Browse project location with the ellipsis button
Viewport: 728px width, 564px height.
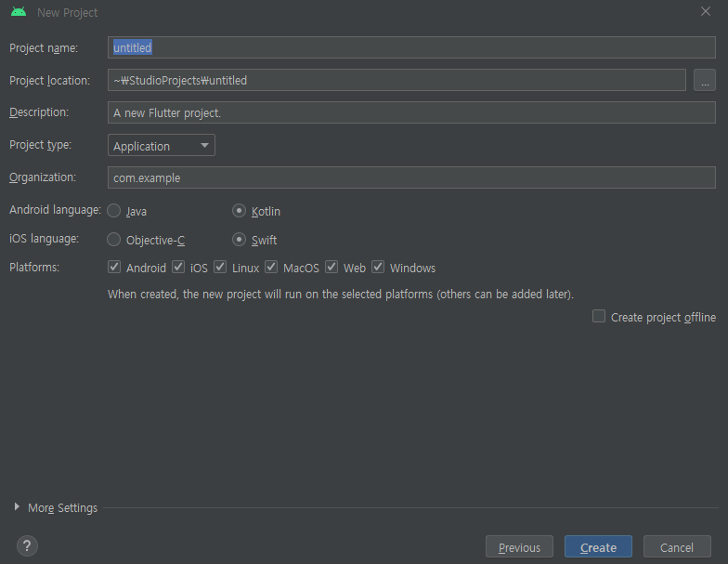click(704, 80)
